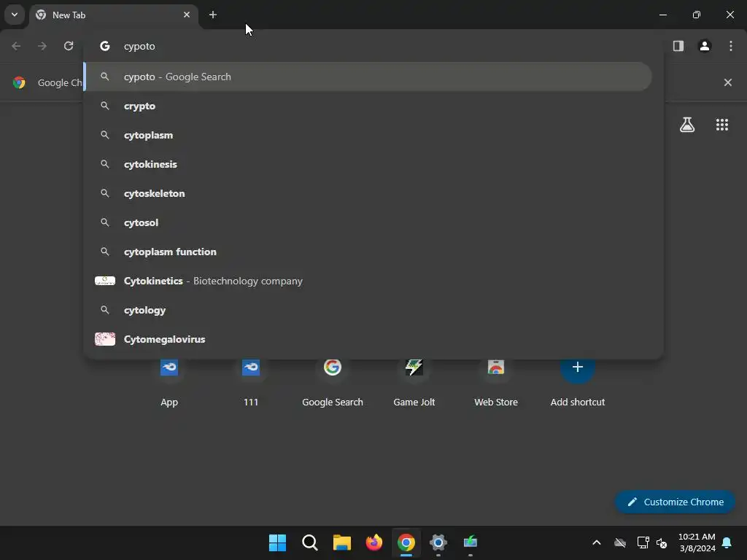Open the Google apps grid
747x560 pixels.
pos(722,125)
